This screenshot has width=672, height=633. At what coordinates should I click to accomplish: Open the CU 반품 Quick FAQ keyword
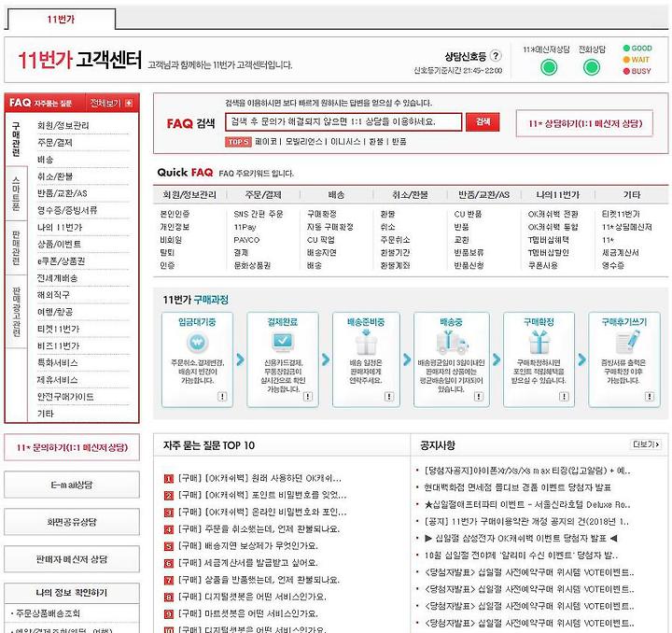(468, 214)
